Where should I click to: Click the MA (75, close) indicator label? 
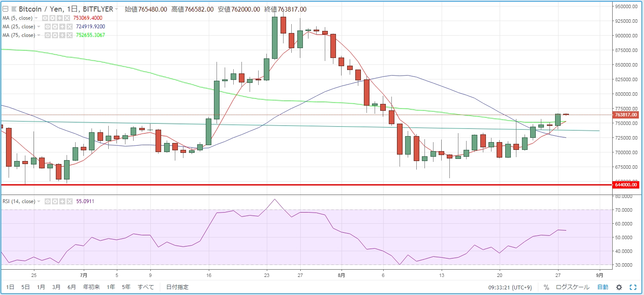point(19,35)
